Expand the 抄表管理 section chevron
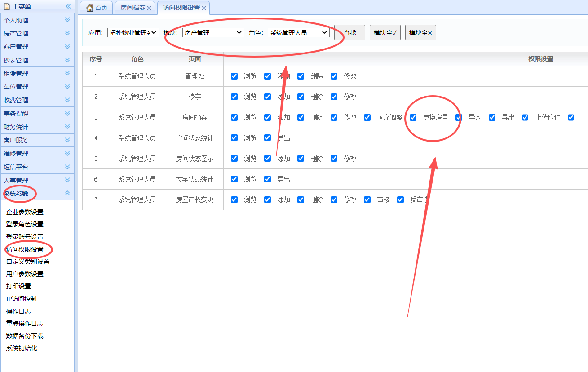The height and width of the screenshot is (372, 588). (x=67, y=60)
